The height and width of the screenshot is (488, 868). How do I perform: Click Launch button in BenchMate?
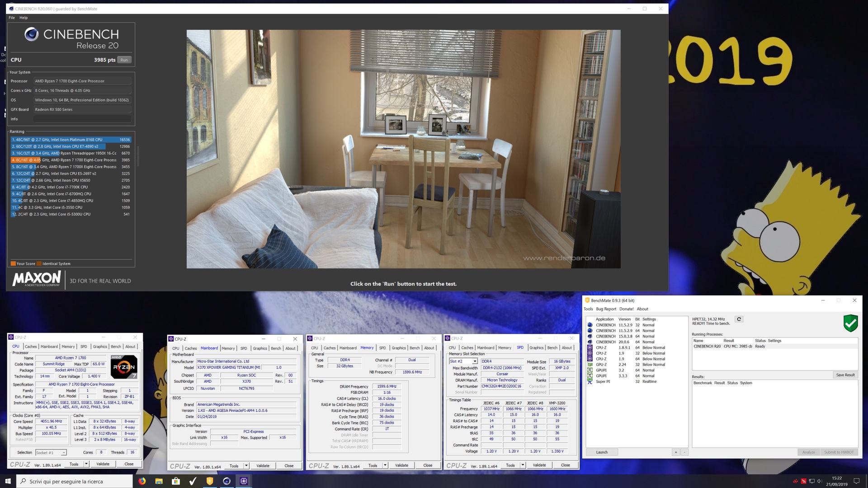tap(602, 452)
